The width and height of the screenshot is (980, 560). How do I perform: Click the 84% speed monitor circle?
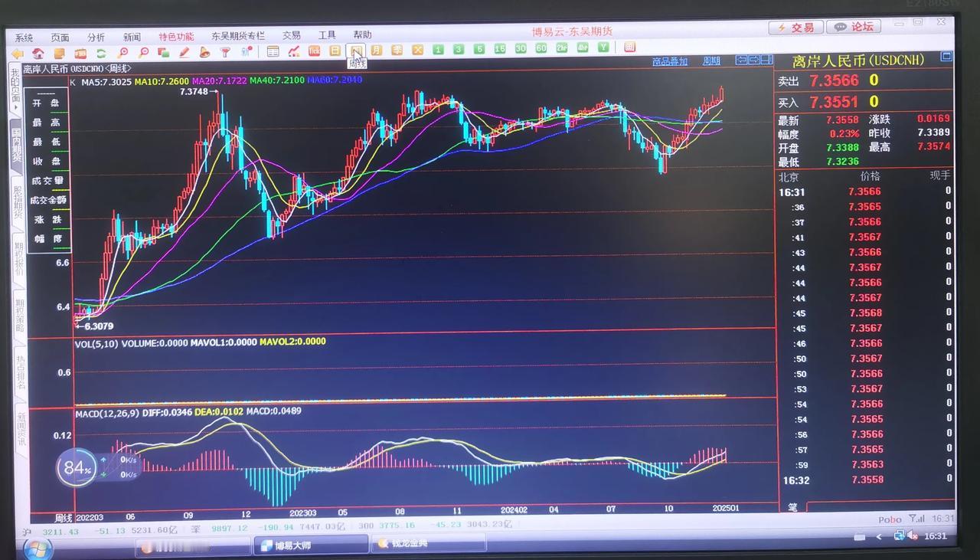77,467
